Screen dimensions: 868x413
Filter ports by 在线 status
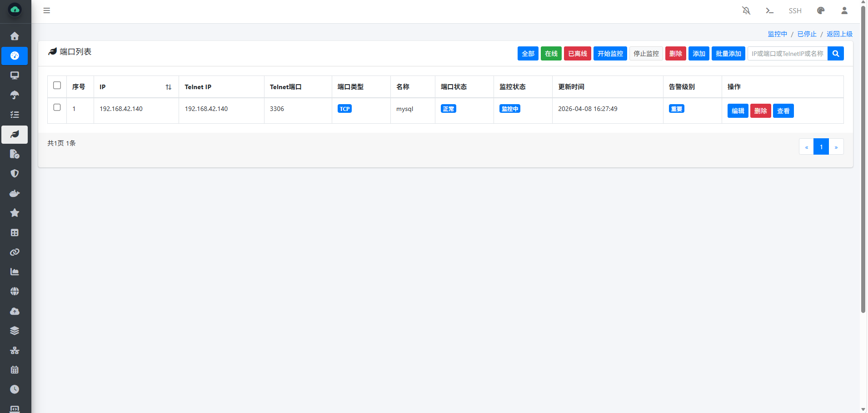(x=551, y=54)
